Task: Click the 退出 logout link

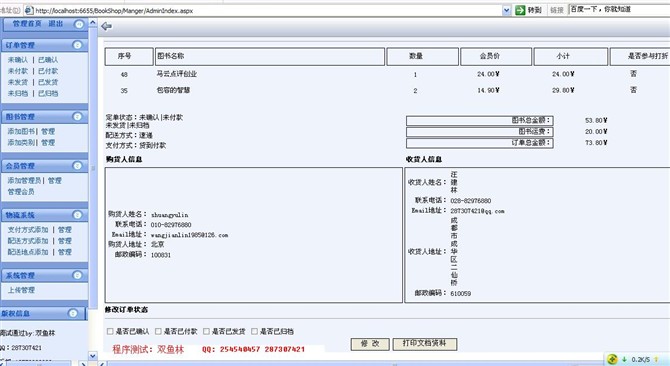Action: pos(56,24)
